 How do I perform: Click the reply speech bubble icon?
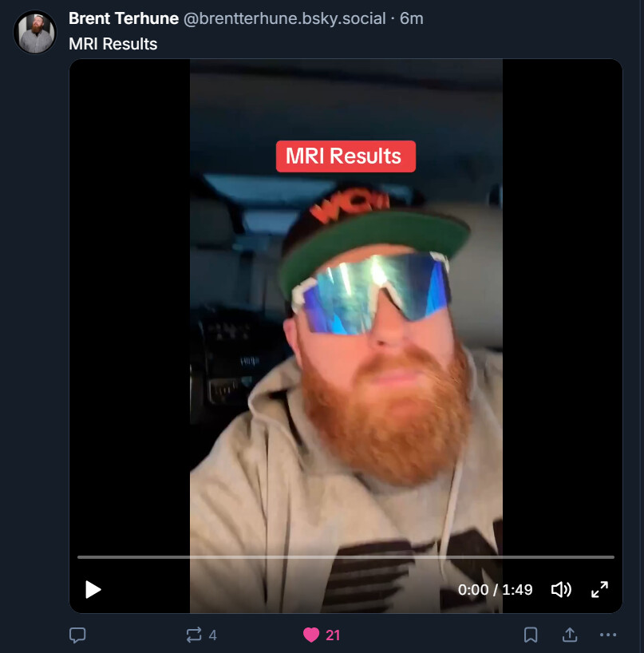click(x=77, y=635)
